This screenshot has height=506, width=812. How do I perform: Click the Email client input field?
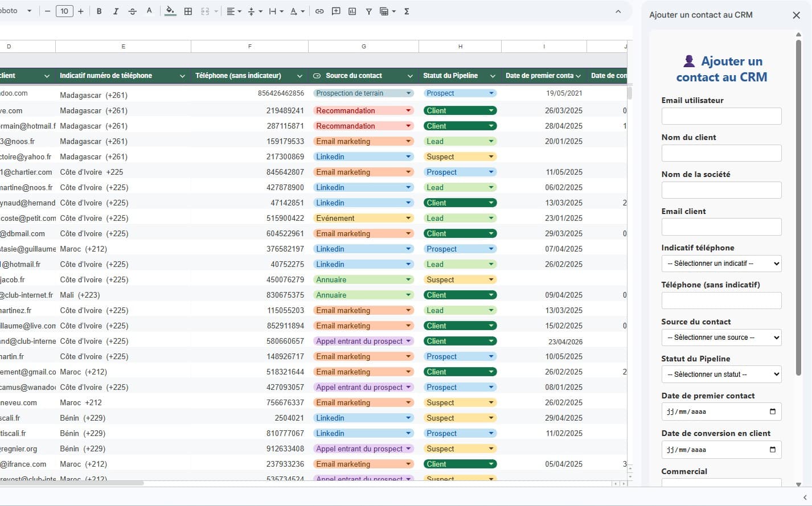click(721, 227)
